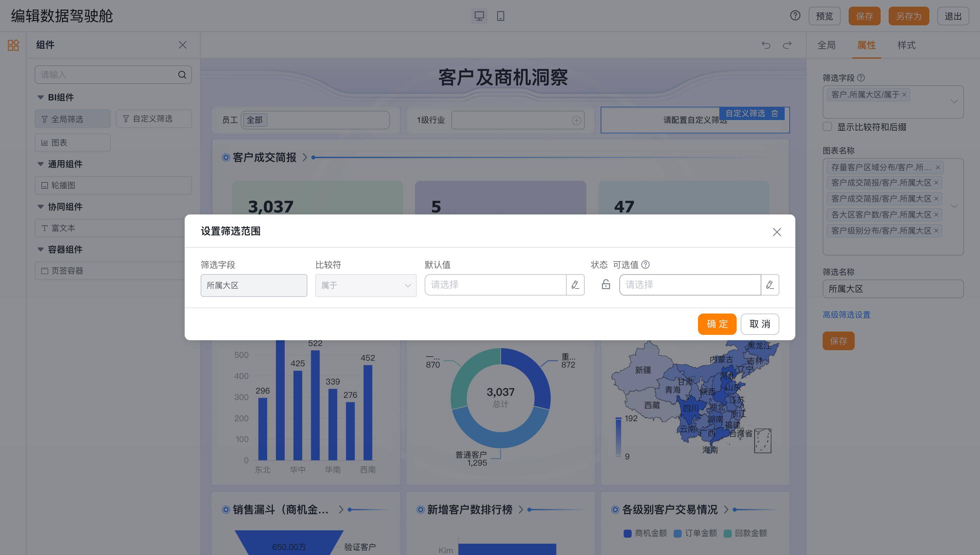Remove the 各大区客户数 chart tag
The height and width of the screenshot is (555, 980).
(936, 214)
